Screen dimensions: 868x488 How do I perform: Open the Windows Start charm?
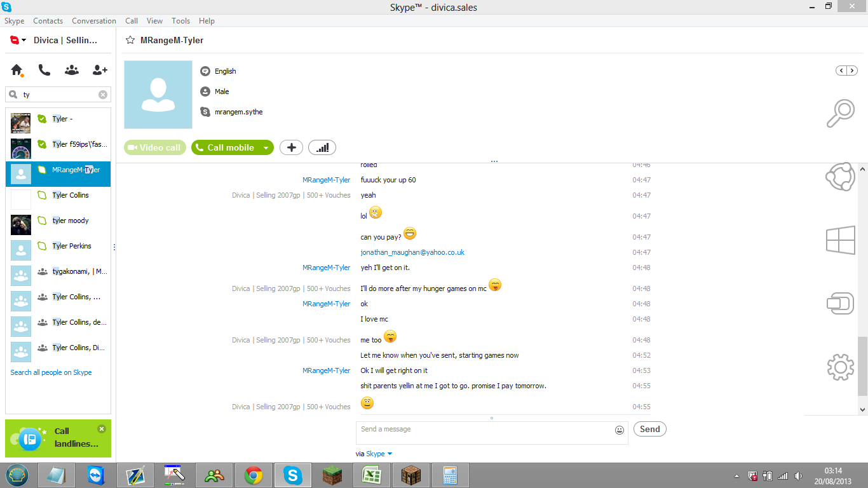(840, 241)
